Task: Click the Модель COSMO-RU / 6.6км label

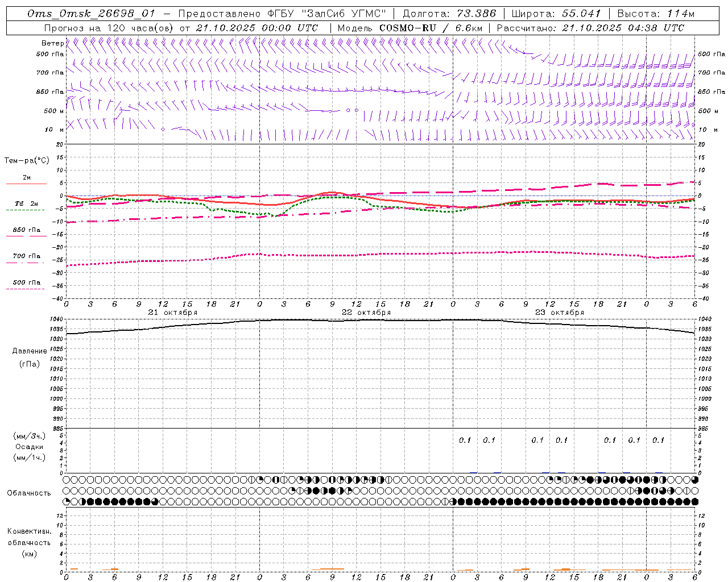Action: [410, 28]
